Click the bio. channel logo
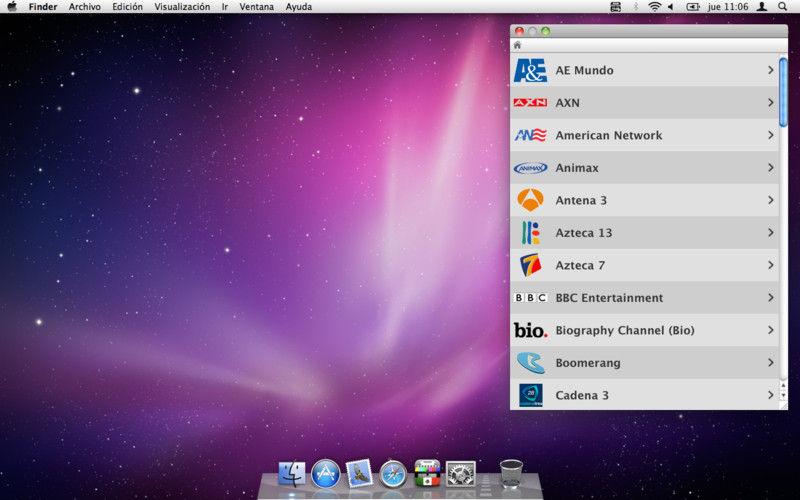Screen dimensions: 800x500 coord(530,330)
